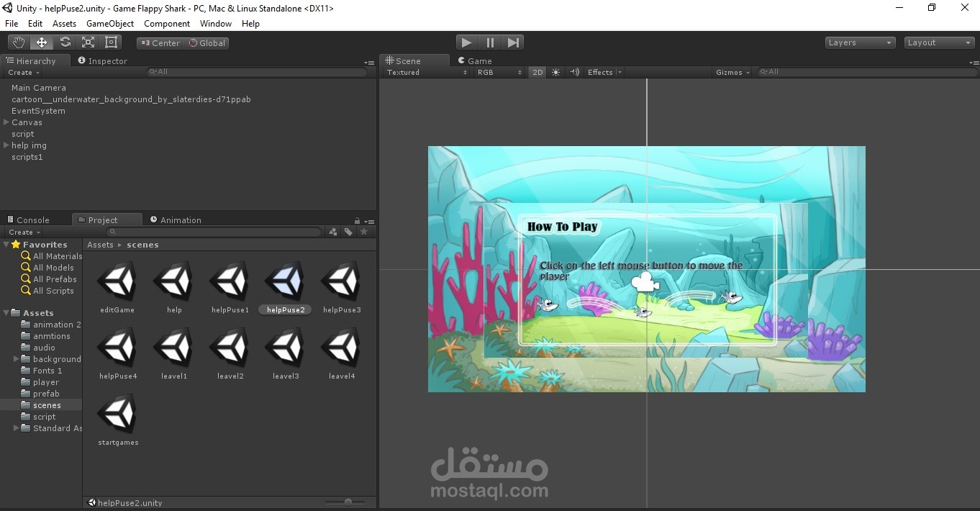
Task: Open the Assets menu
Action: [64, 24]
